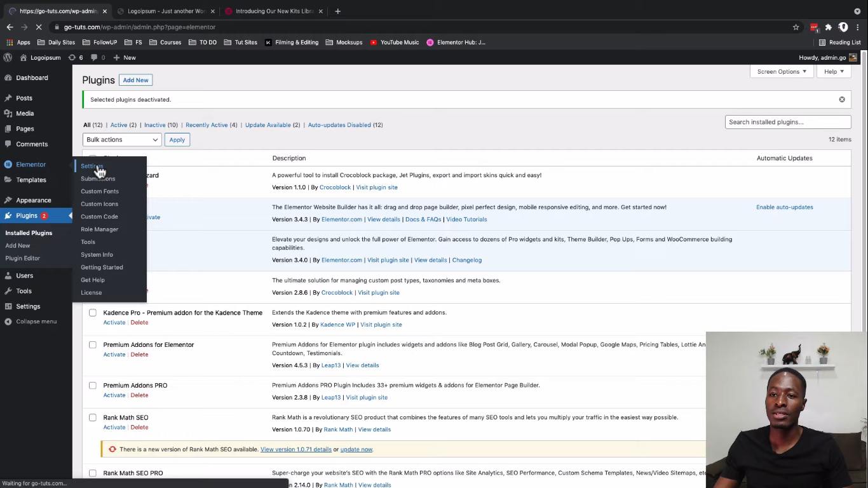The height and width of the screenshot is (488, 868).
Task: Click the Tools wrench icon in the left sidebar
Action: (x=8, y=291)
